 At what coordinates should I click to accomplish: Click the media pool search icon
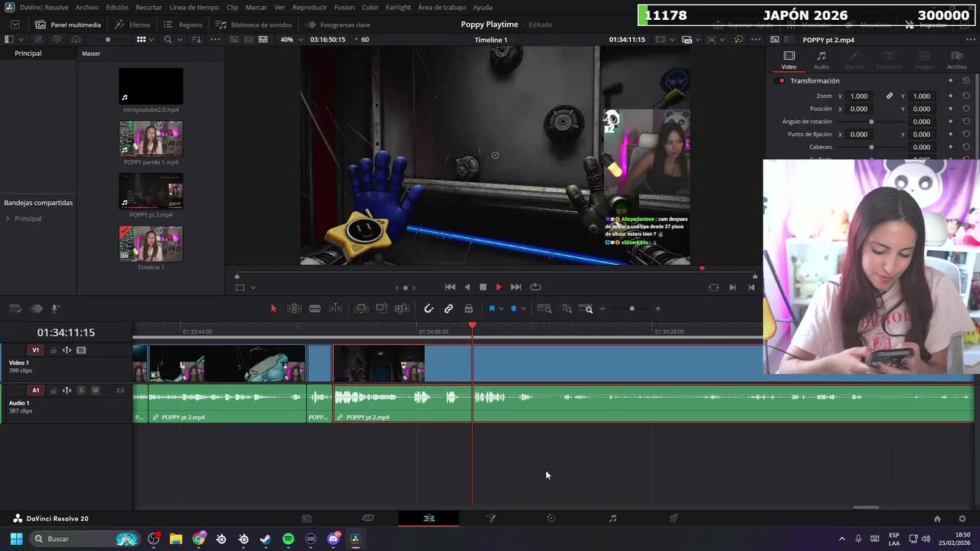pos(168,40)
